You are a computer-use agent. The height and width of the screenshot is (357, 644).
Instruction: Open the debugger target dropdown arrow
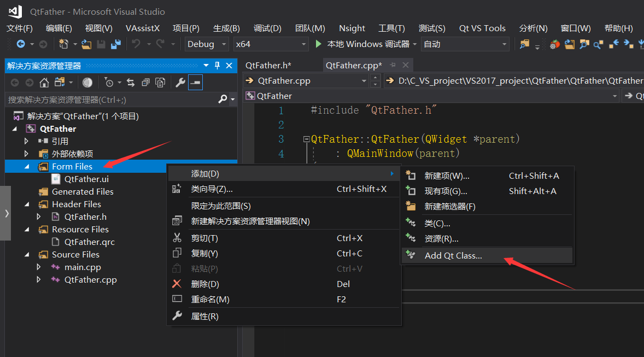(x=414, y=44)
